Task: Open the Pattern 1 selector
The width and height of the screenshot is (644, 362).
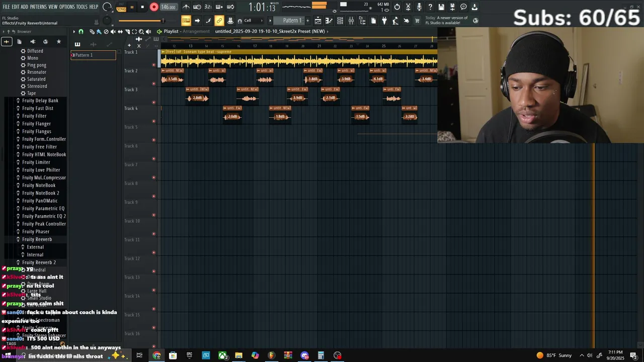Action: point(292,21)
